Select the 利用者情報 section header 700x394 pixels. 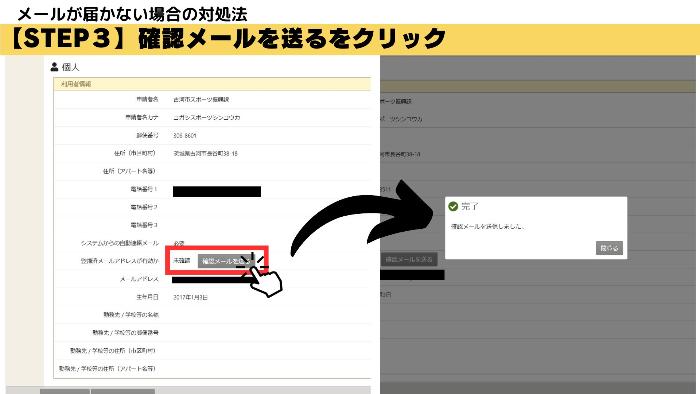point(212,84)
